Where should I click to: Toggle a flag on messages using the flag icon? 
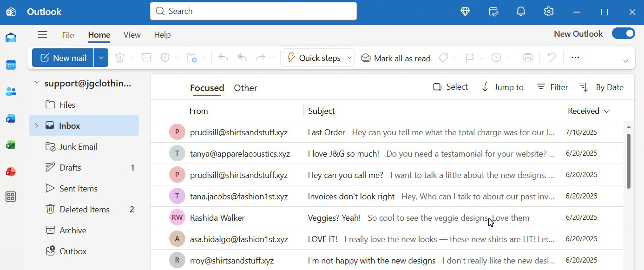(470, 57)
